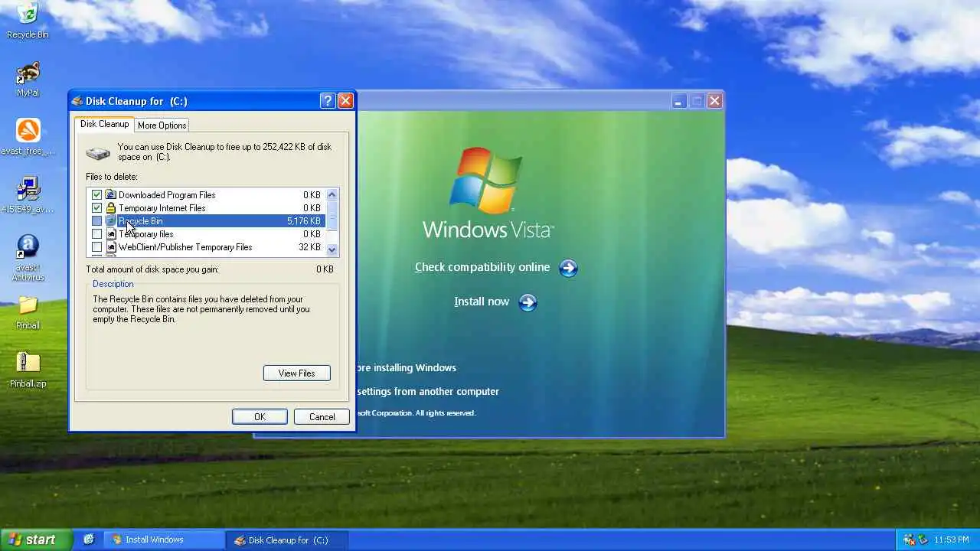
Task: Click the Downloaded Program Files row icon
Action: (x=111, y=195)
